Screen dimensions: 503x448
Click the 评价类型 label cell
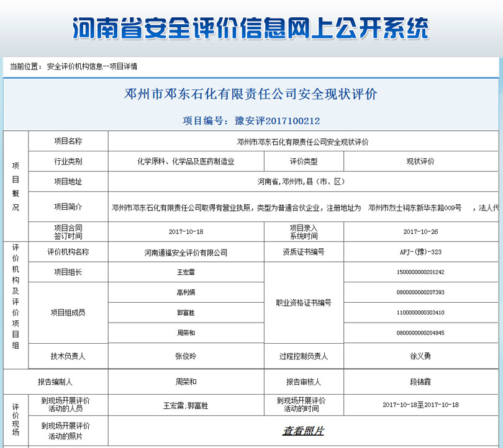pyautogui.click(x=304, y=161)
